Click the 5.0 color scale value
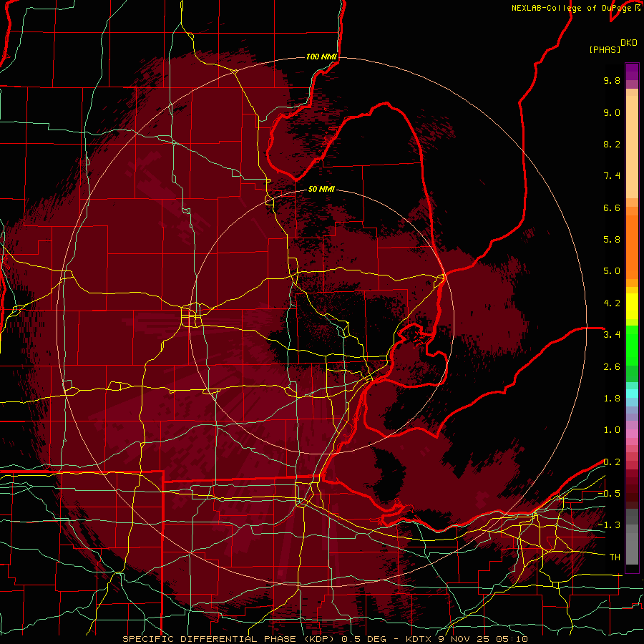This screenshot has width=644, height=644. click(x=612, y=271)
